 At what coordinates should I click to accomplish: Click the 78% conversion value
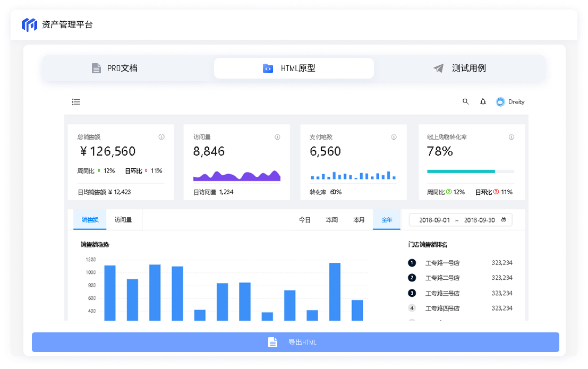point(440,151)
